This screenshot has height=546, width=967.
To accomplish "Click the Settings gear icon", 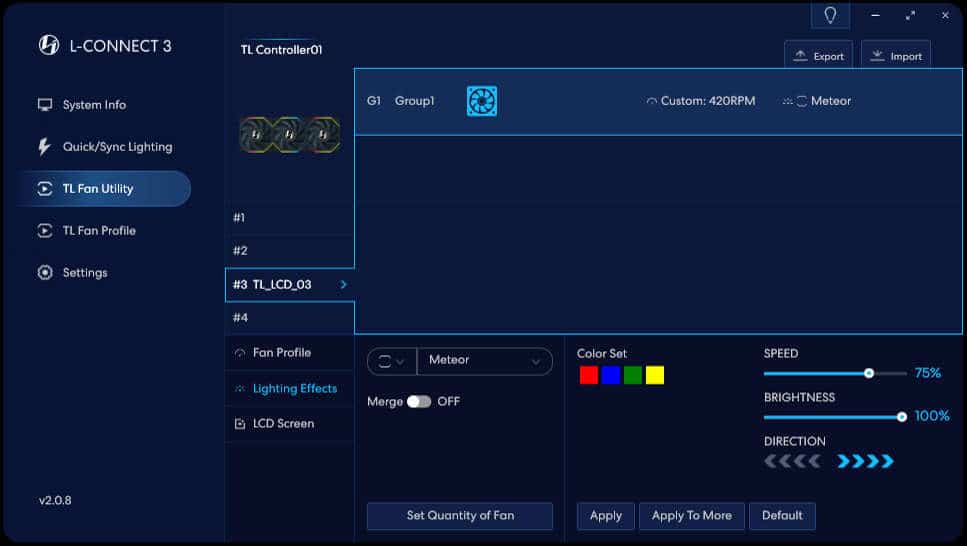I will click(45, 273).
